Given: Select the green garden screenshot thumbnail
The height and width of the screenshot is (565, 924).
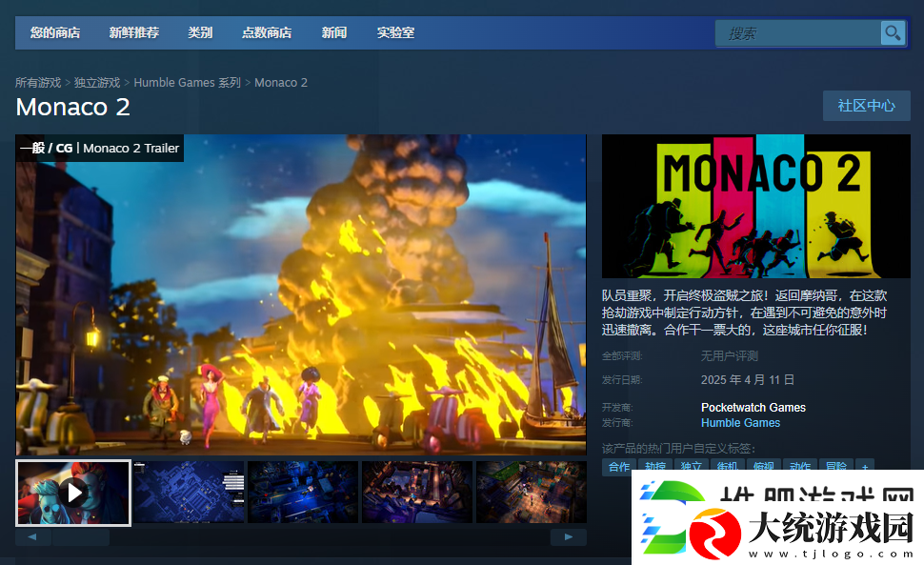Looking at the screenshot, I should pos(531,492).
